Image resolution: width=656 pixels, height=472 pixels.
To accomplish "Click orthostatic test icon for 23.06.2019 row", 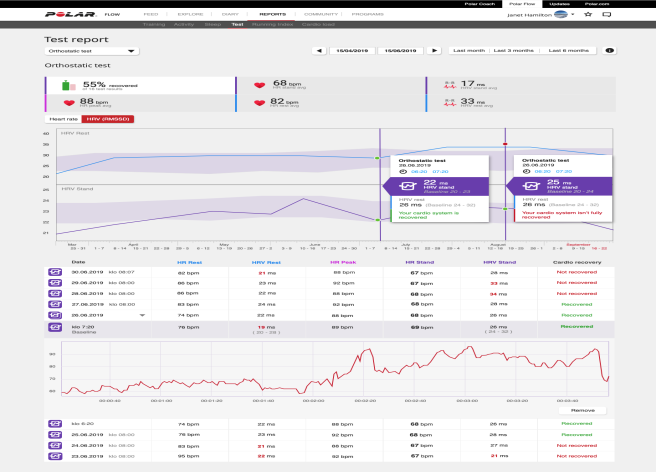I will pos(54,456).
